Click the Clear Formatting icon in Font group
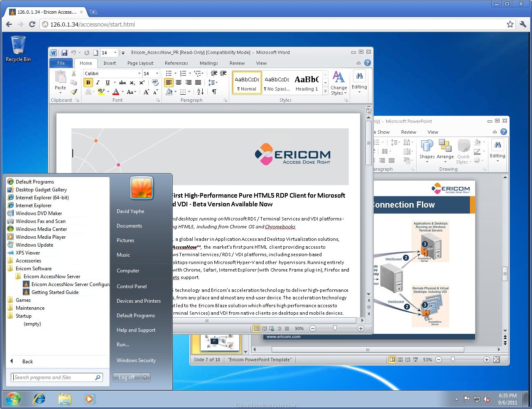 coord(155,83)
